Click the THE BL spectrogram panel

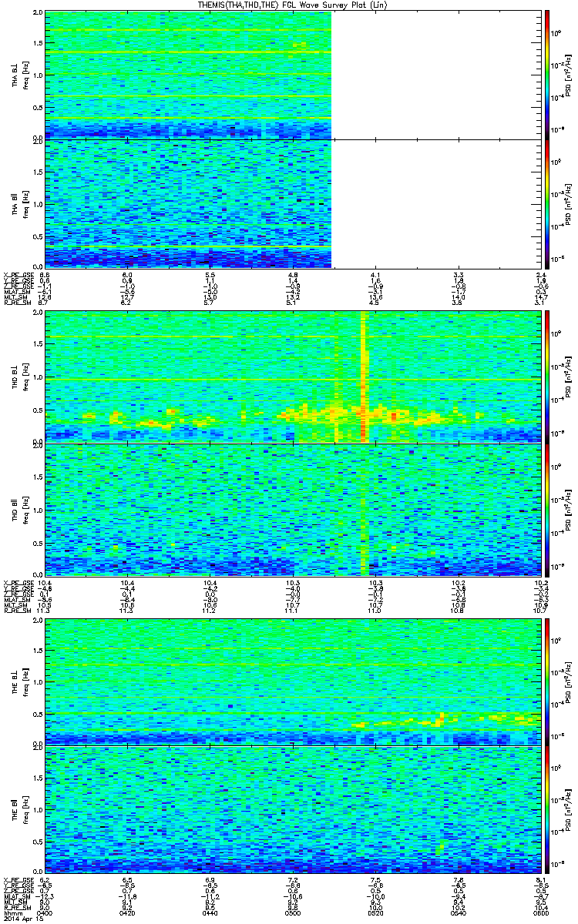292,681
